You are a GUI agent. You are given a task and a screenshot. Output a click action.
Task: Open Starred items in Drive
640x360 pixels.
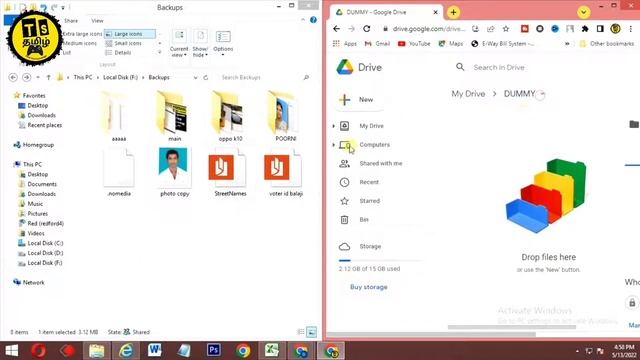pyautogui.click(x=369, y=201)
